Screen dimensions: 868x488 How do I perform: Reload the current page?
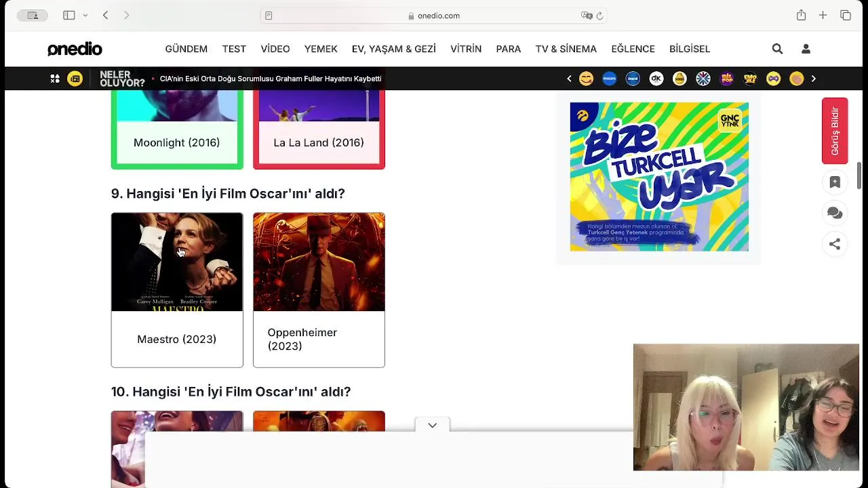(599, 16)
